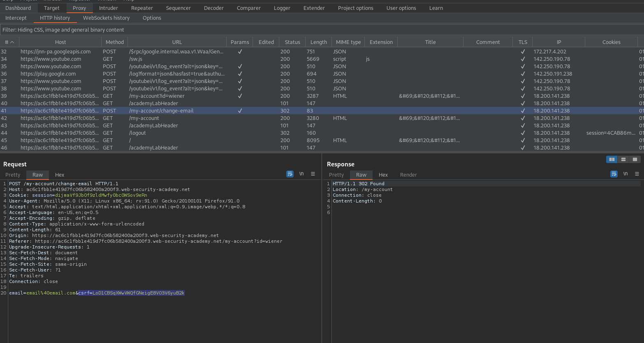The height and width of the screenshot is (343, 644).
Task: Sort table by Status column
Action: click(x=292, y=42)
